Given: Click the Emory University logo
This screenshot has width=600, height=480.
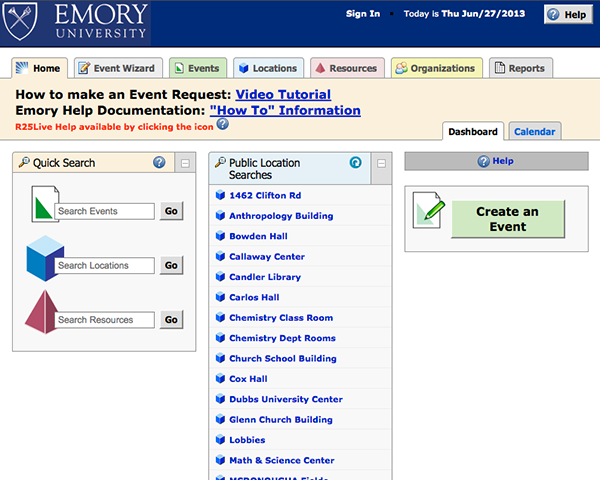Looking at the screenshot, I should 76,23.
